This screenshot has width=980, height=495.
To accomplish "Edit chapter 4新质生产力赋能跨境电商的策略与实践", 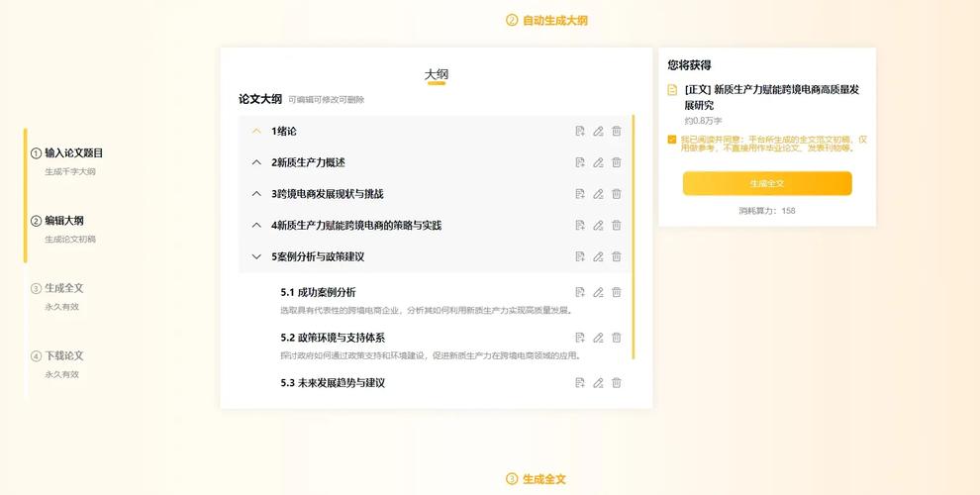I will (x=598, y=225).
